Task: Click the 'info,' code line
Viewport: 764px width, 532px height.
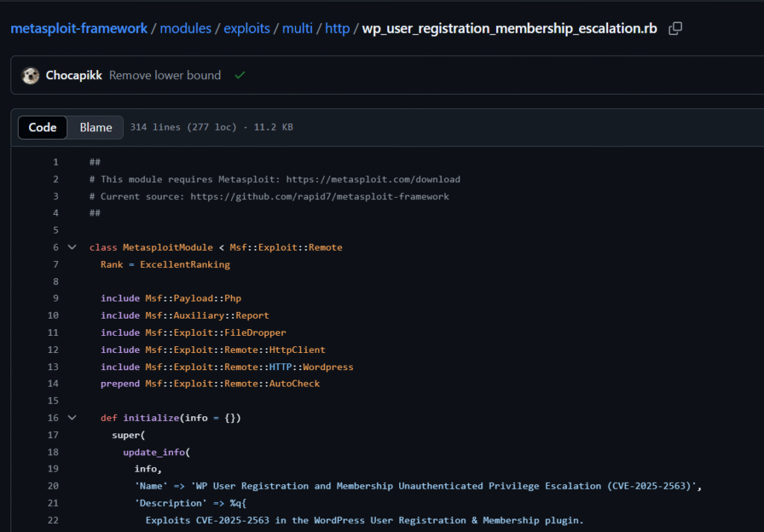Action: (148, 469)
